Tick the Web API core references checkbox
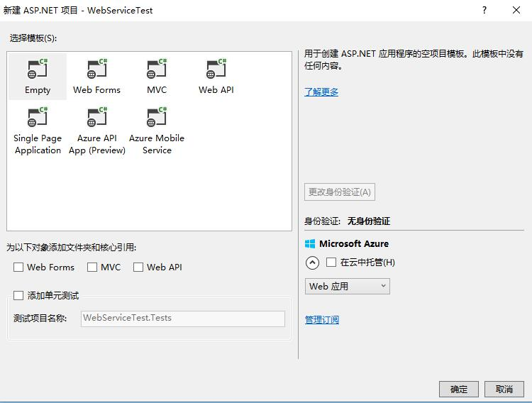This screenshot has height=403, width=532. 138,267
